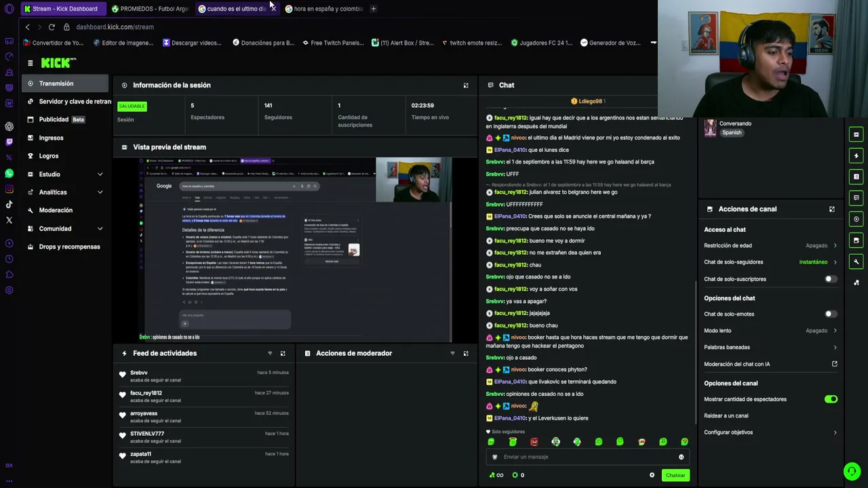Open Restricción de edad options
Screen dimensions: 868x488
click(770, 245)
